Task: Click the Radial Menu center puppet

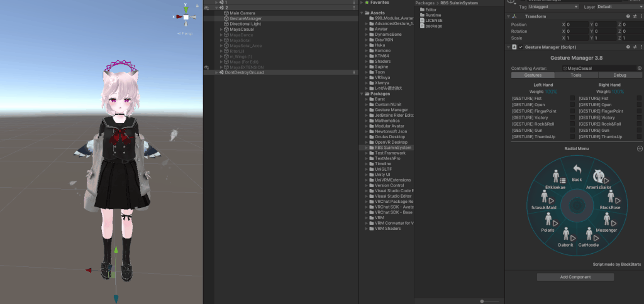Action: [x=577, y=205]
